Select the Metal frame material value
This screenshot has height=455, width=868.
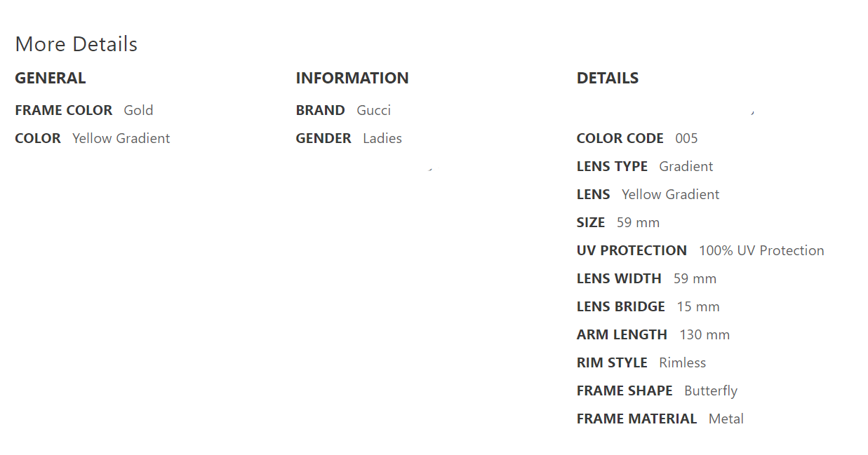(x=726, y=419)
